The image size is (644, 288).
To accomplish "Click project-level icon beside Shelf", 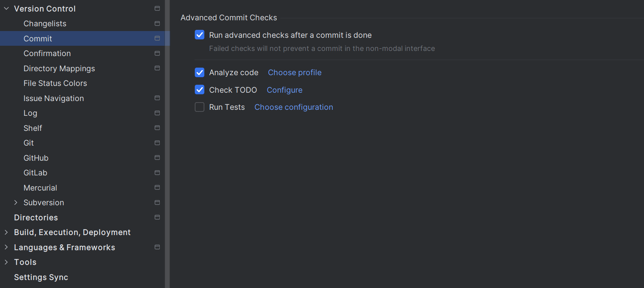I will (x=157, y=128).
